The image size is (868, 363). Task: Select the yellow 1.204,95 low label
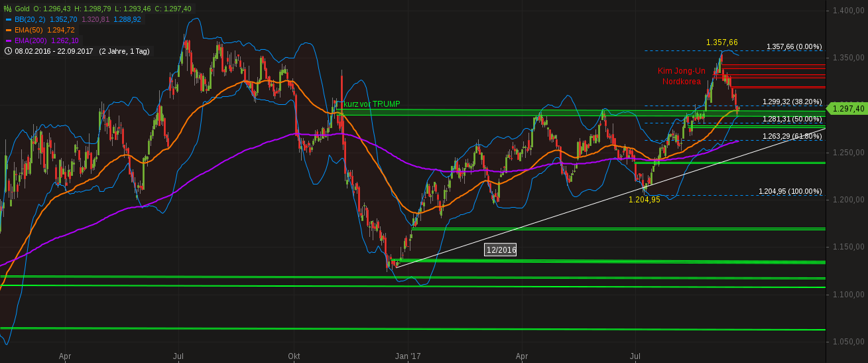point(644,200)
